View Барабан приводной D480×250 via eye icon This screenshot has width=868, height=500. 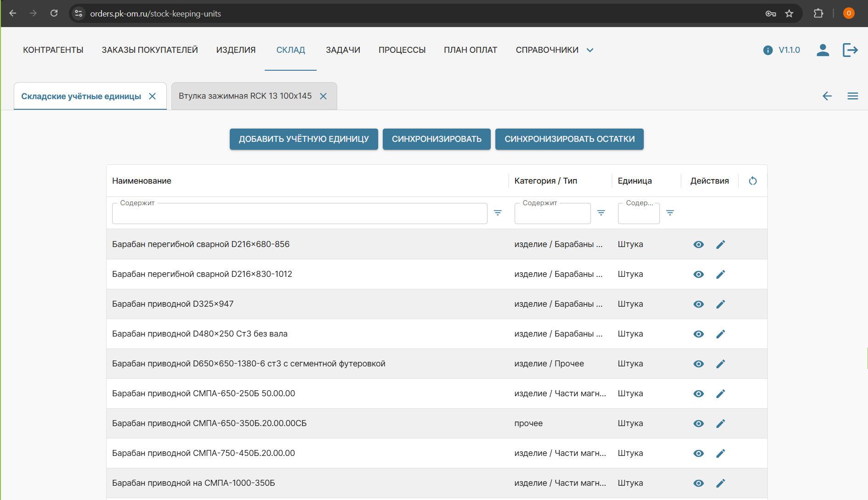[698, 334]
